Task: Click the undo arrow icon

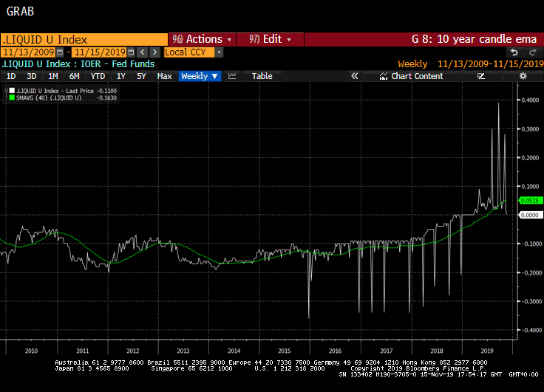Action: point(514,52)
